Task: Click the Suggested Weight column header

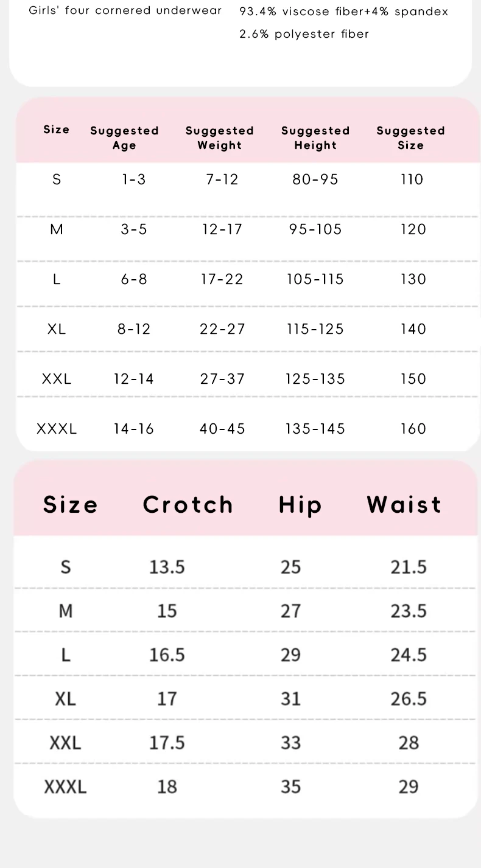Action: click(220, 138)
